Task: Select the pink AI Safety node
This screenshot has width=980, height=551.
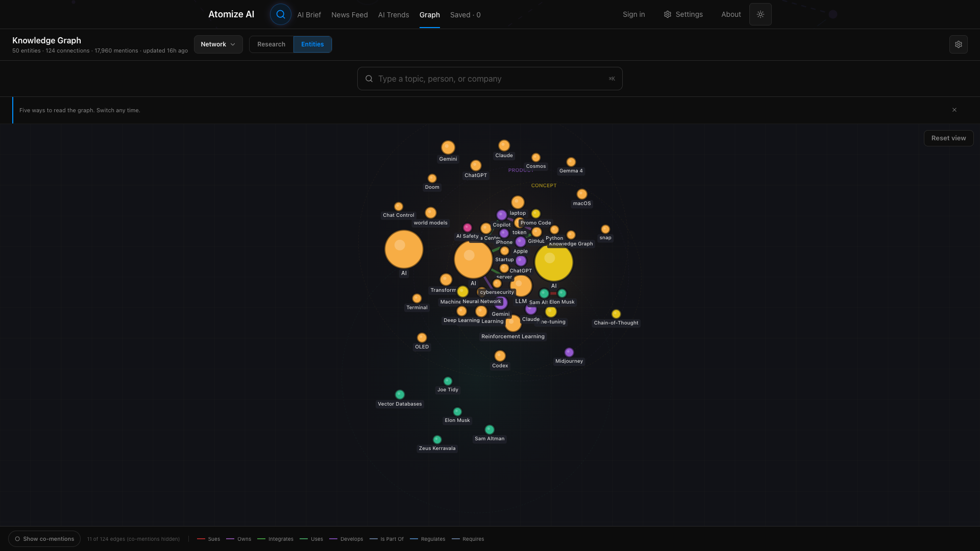Action: tap(468, 228)
